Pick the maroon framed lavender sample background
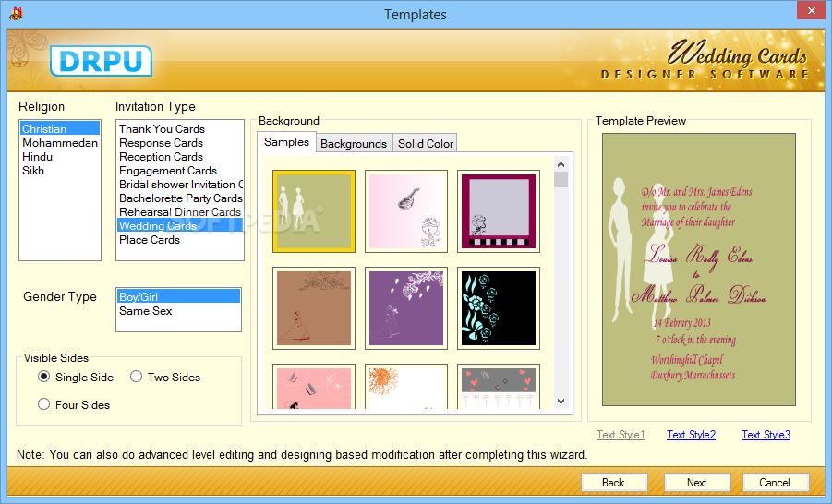 click(x=499, y=211)
